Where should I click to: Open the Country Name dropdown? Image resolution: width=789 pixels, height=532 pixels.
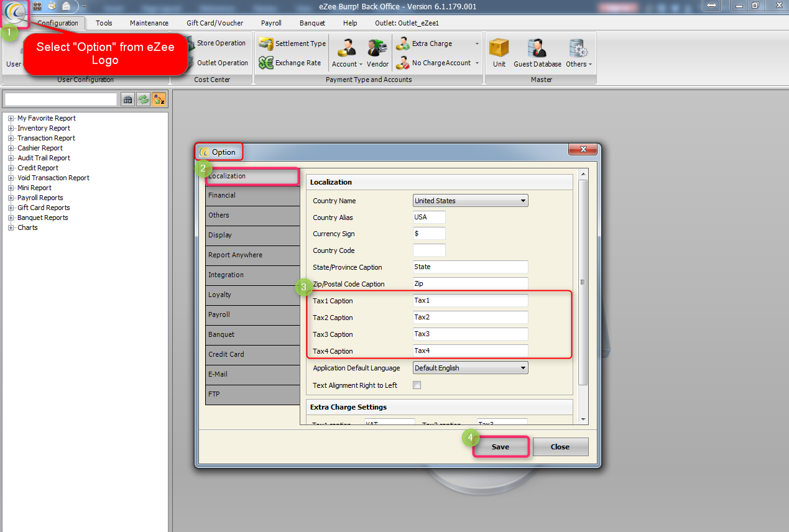[471, 201]
